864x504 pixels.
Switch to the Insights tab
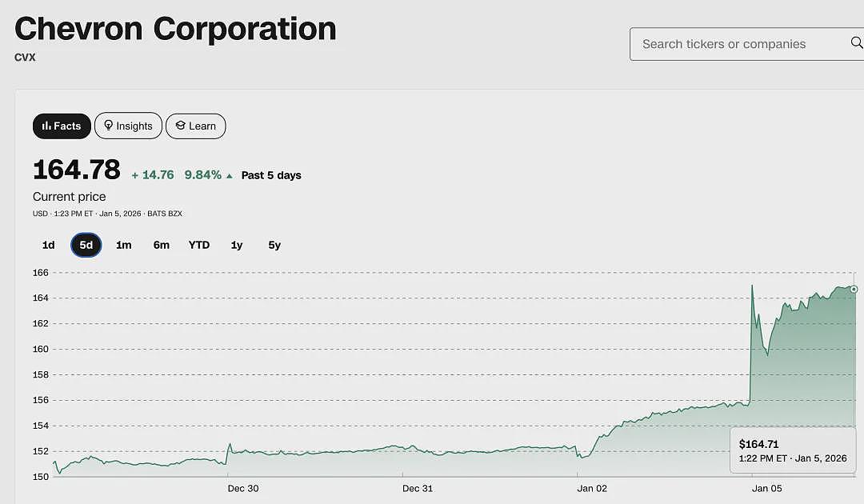pyautogui.click(x=128, y=126)
